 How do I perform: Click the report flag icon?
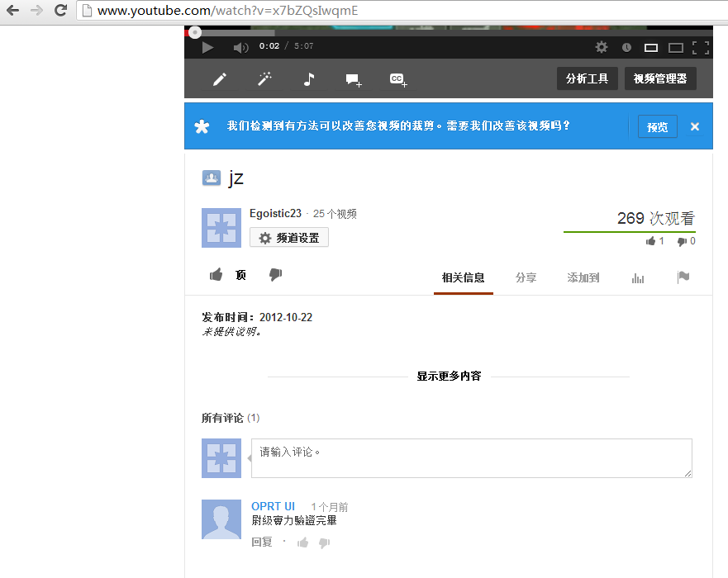click(x=683, y=277)
